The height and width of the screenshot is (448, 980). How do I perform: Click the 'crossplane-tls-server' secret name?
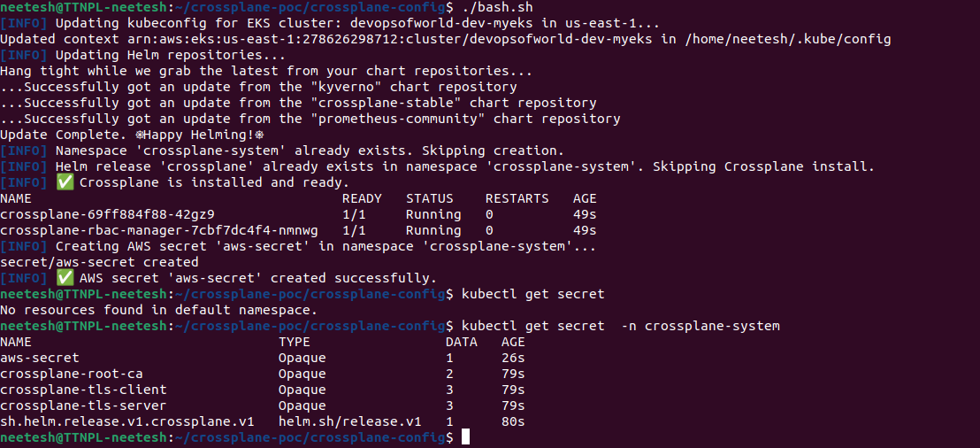(x=83, y=406)
